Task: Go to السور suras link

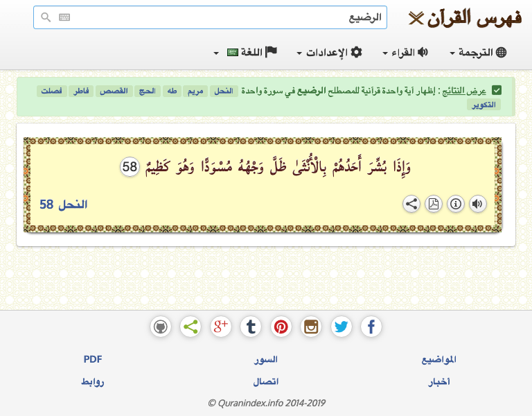Action: tap(266, 359)
